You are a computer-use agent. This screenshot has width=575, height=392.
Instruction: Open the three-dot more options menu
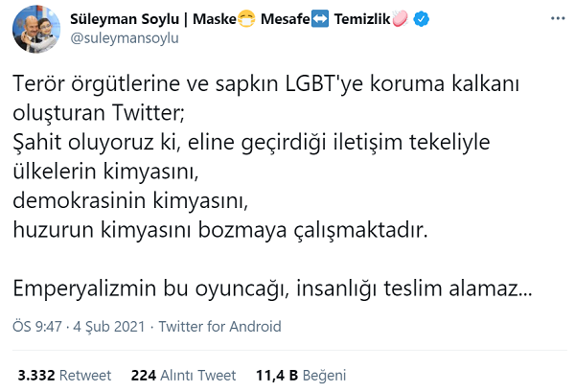click(558, 18)
